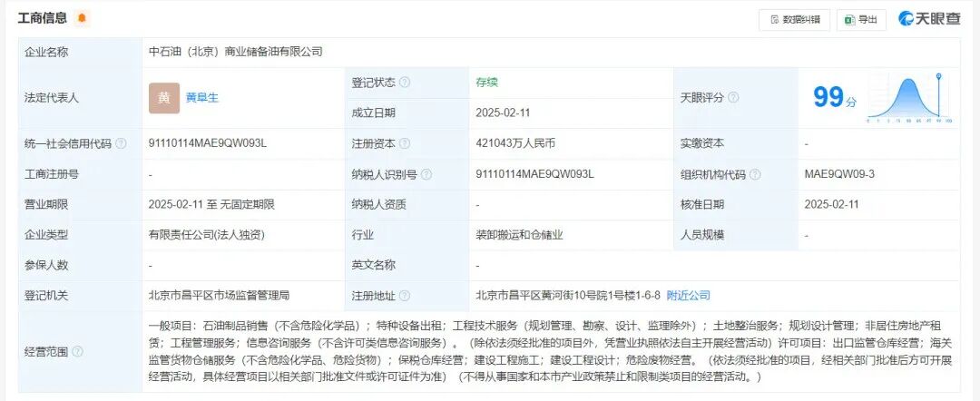Viewport: 980px width, 401px height.
Task: Open the 数据纠错 button
Action: pos(794,20)
